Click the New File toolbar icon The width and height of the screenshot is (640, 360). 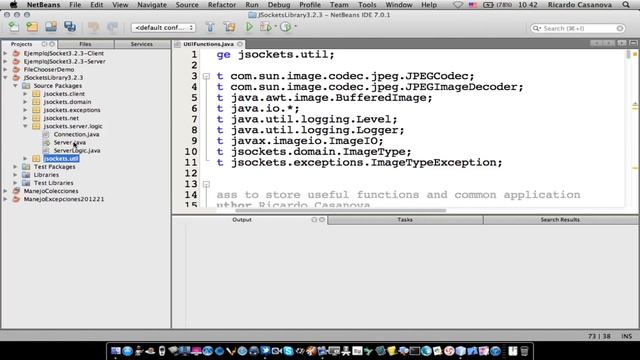pos(13,27)
